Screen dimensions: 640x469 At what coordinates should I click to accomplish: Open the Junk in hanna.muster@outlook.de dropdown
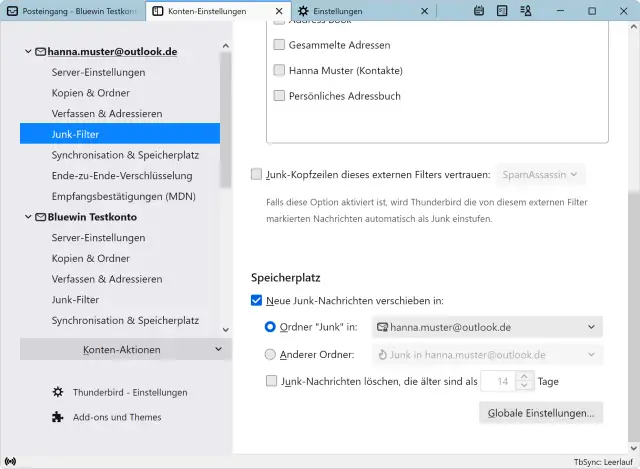pos(487,355)
